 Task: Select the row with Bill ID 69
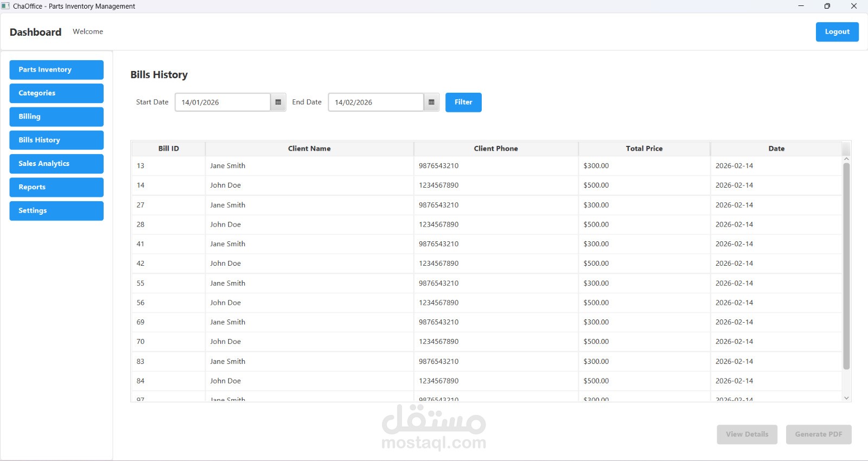pyautogui.click(x=486, y=322)
